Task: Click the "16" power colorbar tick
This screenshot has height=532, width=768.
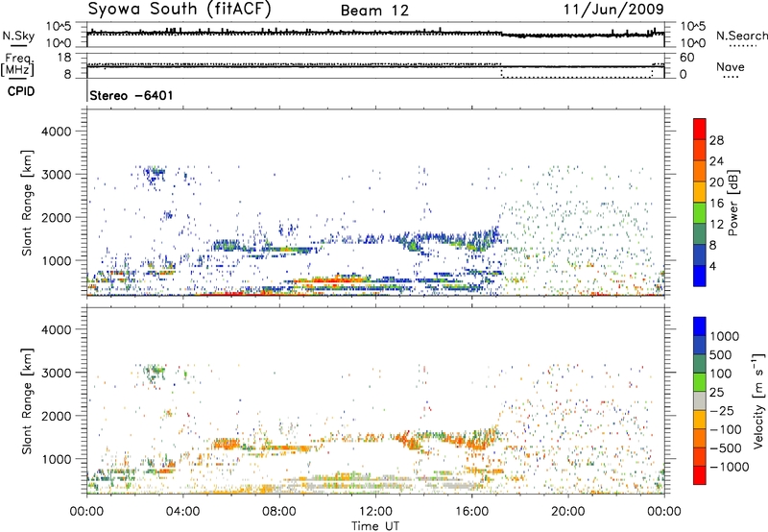Action: pyautogui.click(x=716, y=204)
